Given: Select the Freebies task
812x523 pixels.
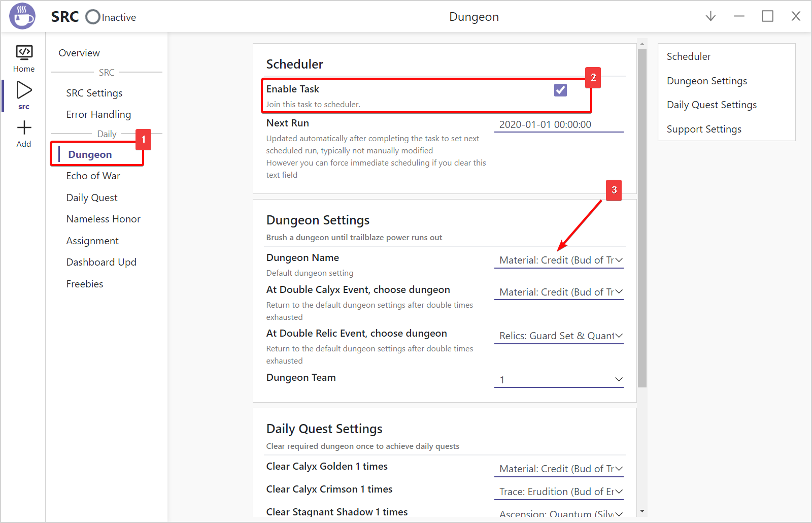Looking at the screenshot, I should (84, 284).
